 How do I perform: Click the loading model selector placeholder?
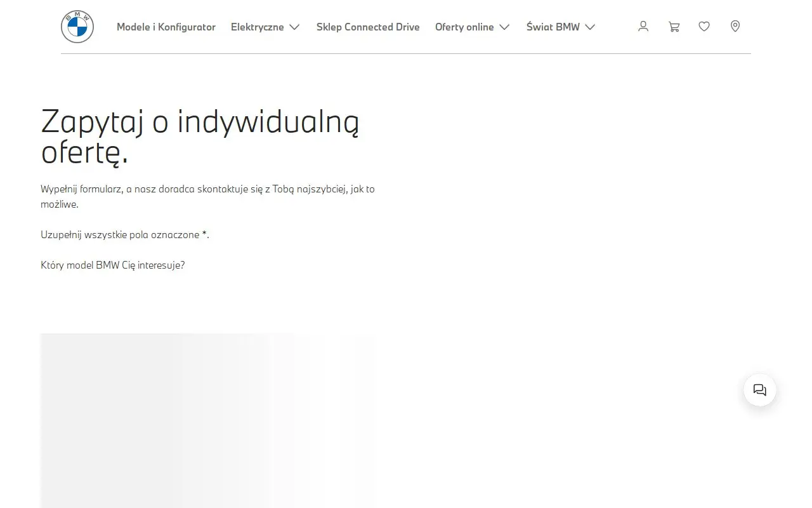point(208,420)
